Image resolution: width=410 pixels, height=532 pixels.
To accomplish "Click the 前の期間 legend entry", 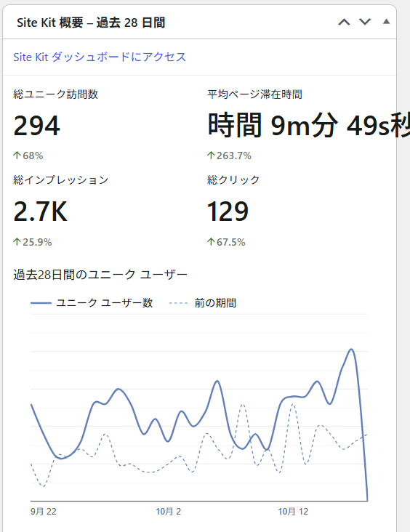I will point(203,302).
